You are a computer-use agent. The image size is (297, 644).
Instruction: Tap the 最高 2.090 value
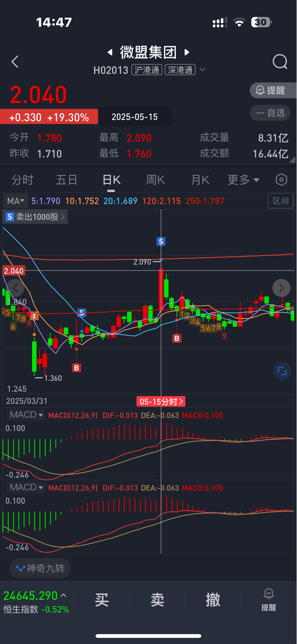(x=139, y=138)
